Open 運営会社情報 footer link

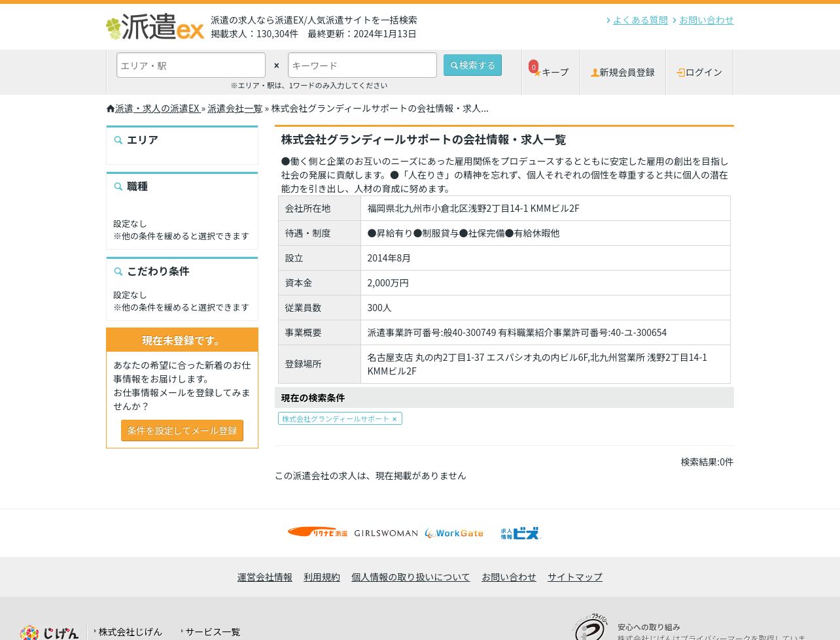pos(265,577)
